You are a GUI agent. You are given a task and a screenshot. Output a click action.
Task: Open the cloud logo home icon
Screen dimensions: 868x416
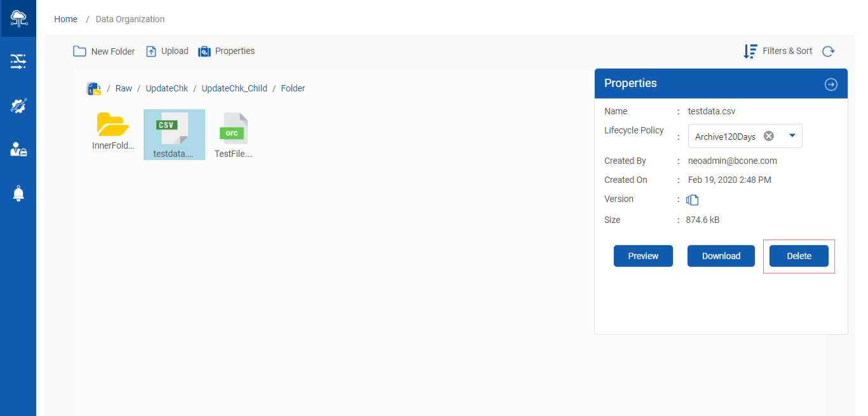click(x=18, y=18)
